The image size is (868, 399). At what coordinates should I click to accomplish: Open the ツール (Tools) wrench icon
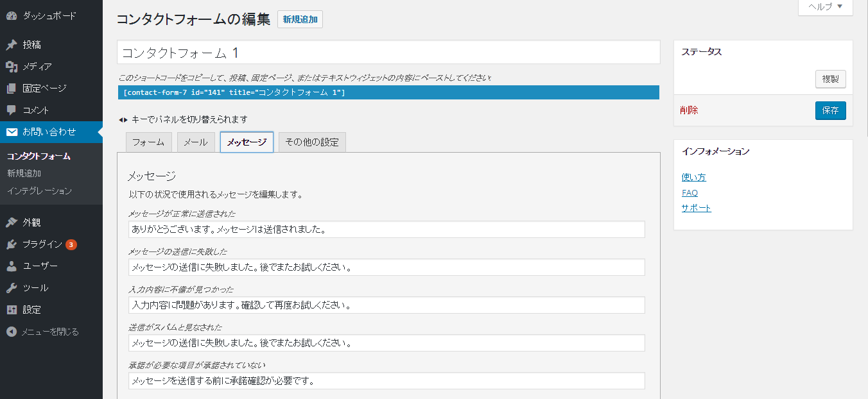tap(11, 287)
